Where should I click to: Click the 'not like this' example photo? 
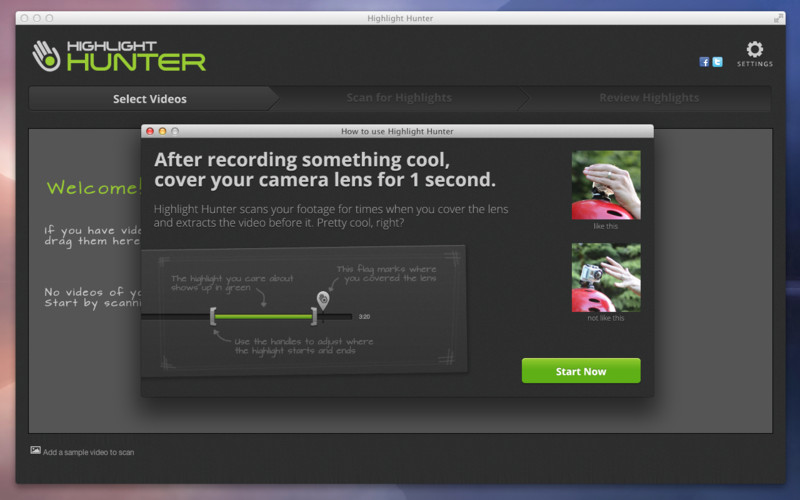point(606,277)
